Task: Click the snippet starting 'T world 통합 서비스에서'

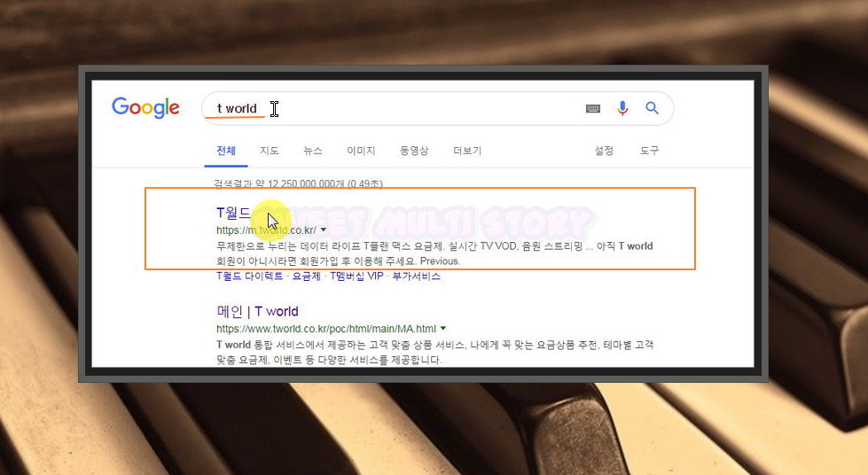Action: click(435, 352)
